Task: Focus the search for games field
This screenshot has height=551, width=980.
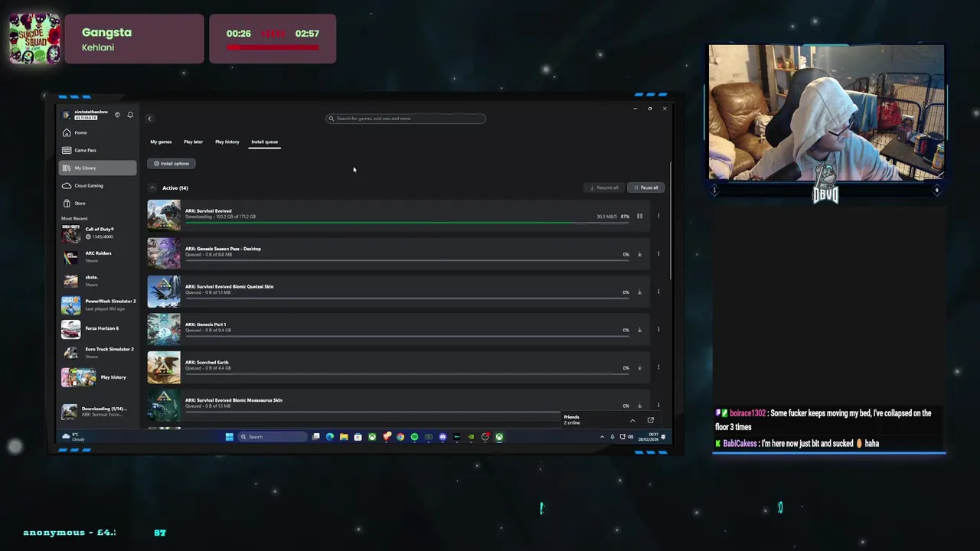Action: 406,119
